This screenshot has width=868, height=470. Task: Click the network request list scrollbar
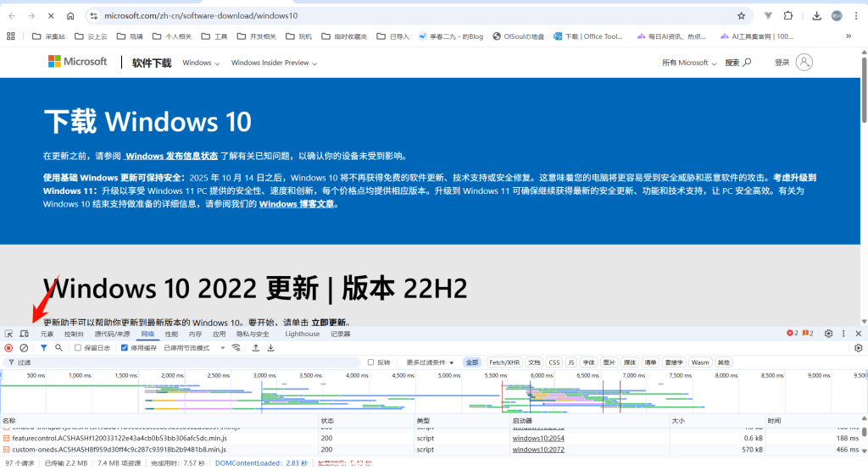coord(864,433)
